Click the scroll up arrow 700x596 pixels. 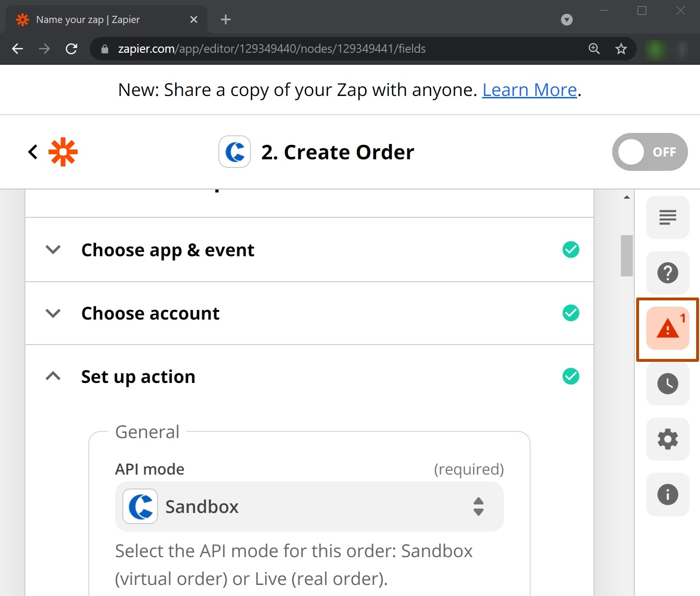(x=627, y=197)
